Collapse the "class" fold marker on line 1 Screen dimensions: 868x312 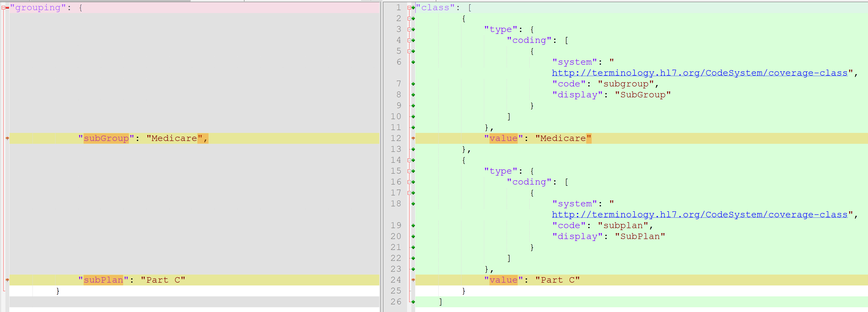[409, 7]
